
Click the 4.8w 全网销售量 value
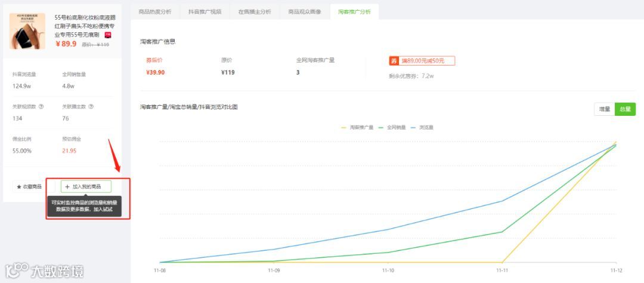[68, 87]
